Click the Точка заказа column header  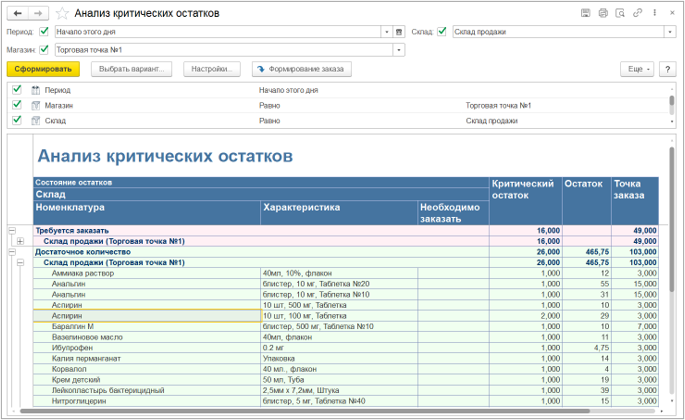point(635,201)
